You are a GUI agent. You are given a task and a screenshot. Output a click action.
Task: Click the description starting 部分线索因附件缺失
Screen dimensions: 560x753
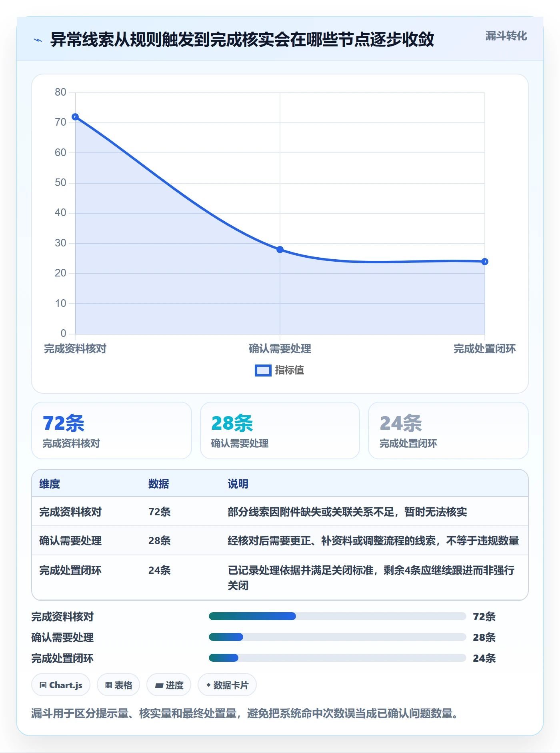tap(347, 512)
